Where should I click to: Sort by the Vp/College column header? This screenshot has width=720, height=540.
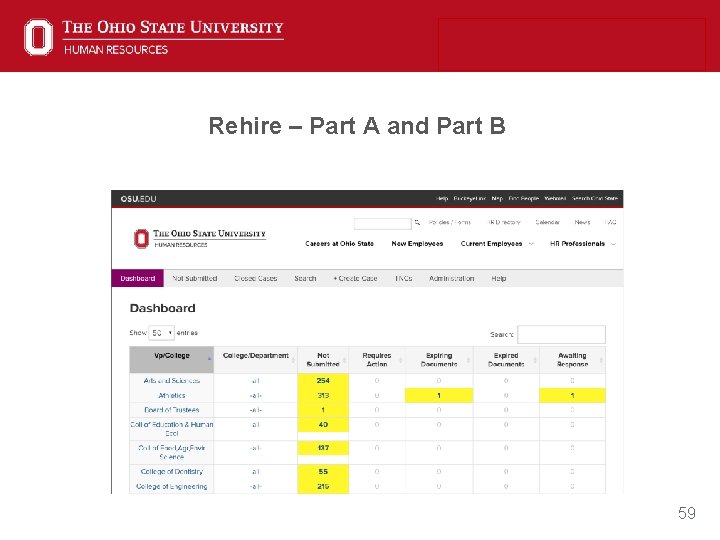click(172, 360)
